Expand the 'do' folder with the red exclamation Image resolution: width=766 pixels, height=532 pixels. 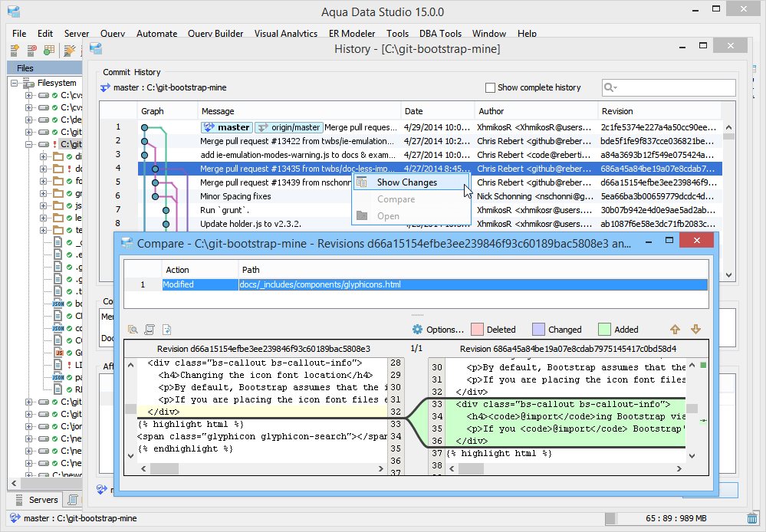tap(44, 169)
